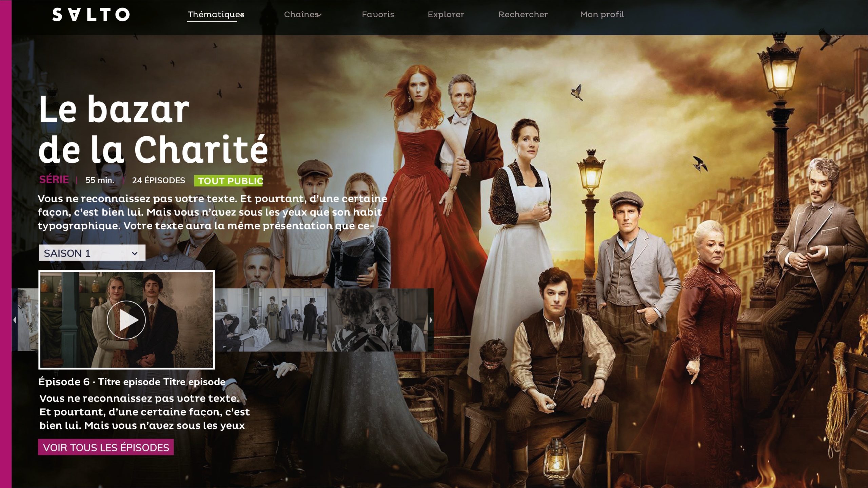Open the Explorer section
868x488 pixels.
[x=446, y=15]
